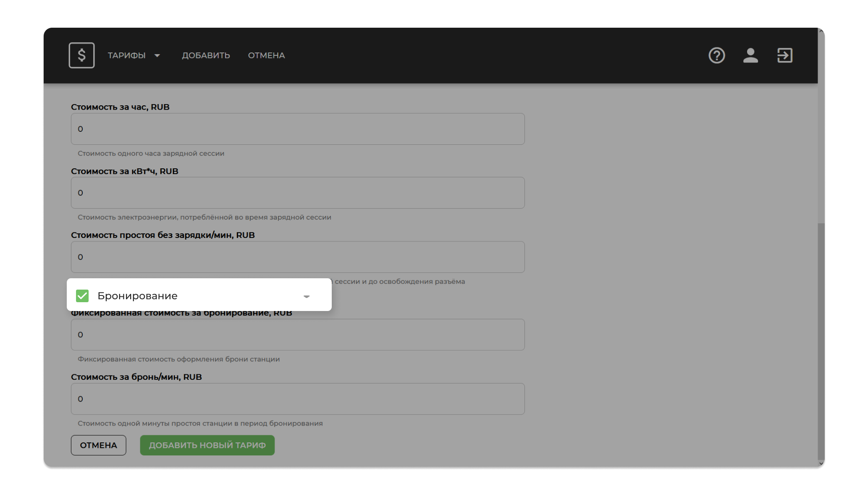868x494 pixels.
Task: Click the scrollbar up arrow
Action: 821,31
